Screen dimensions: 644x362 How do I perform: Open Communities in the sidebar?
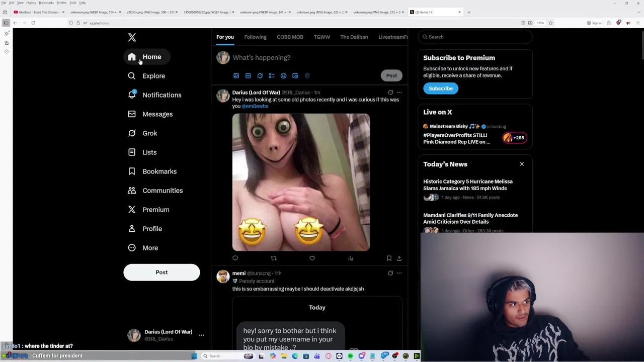(155, 191)
